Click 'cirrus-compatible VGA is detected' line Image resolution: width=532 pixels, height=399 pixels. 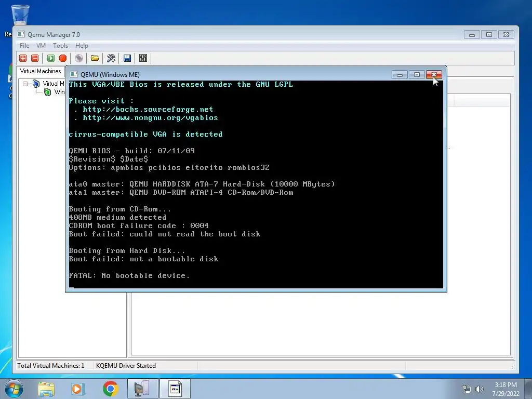pos(145,135)
